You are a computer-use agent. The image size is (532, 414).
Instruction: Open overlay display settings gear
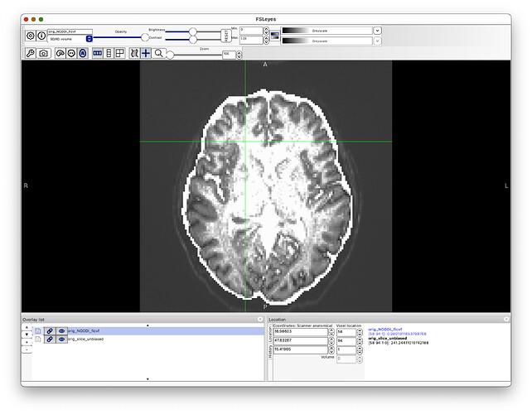(30, 36)
